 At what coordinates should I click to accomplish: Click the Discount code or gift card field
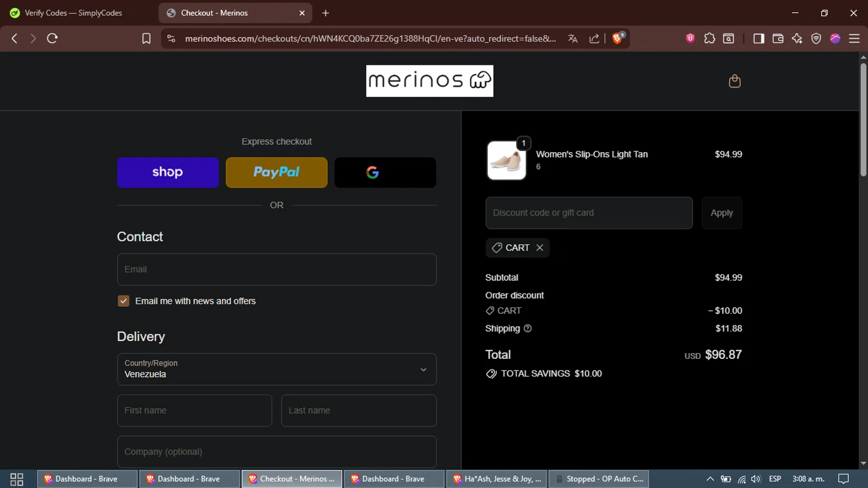coord(589,213)
